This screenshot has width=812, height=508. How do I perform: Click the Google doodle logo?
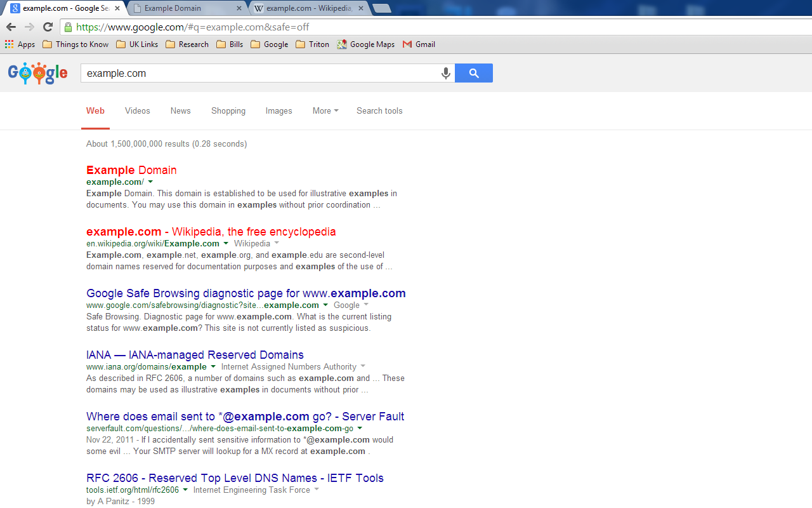coord(37,73)
